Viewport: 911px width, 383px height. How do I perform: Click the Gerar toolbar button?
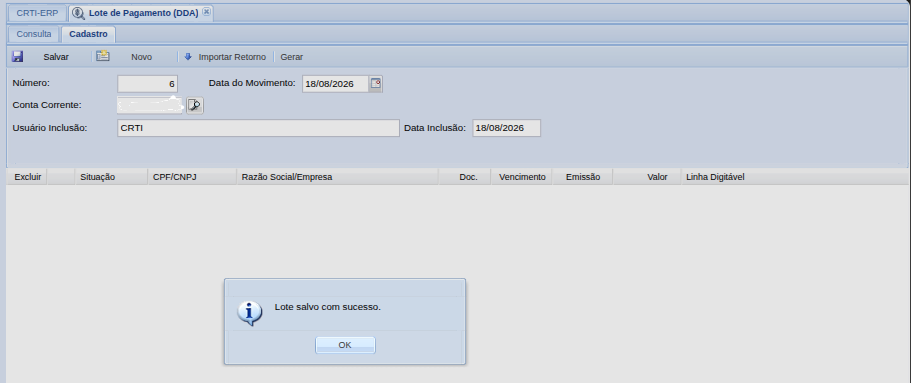point(292,57)
